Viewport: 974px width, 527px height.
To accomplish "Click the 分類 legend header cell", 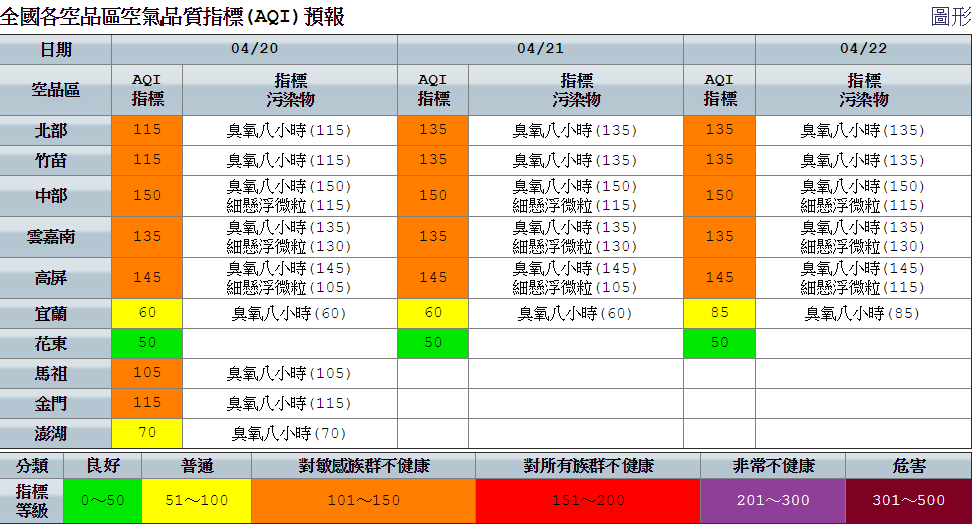I will click(32, 465).
